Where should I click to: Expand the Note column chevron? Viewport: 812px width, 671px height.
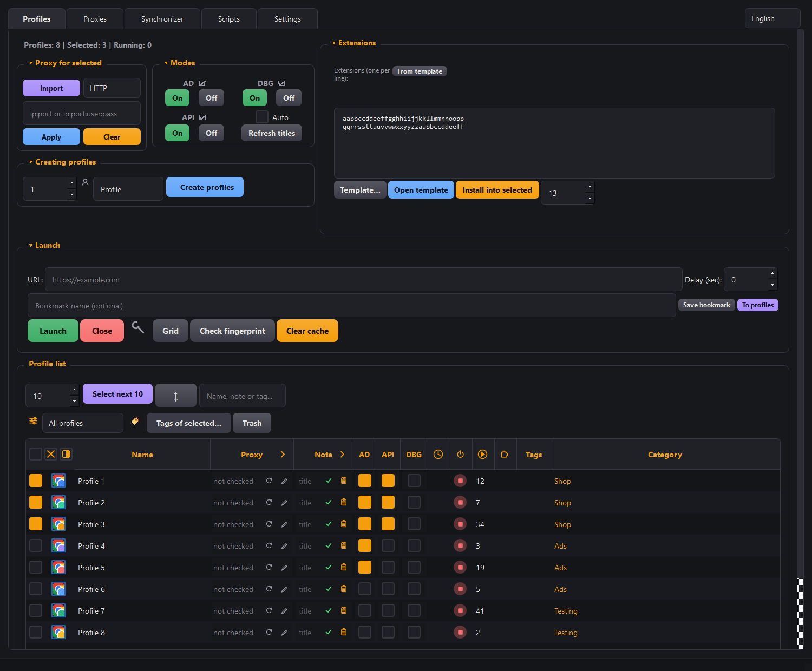point(342,455)
